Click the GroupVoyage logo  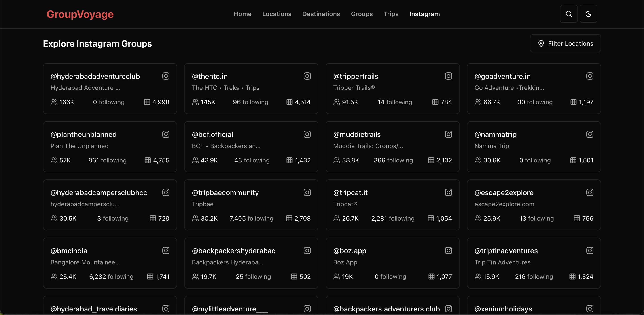point(80,14)
